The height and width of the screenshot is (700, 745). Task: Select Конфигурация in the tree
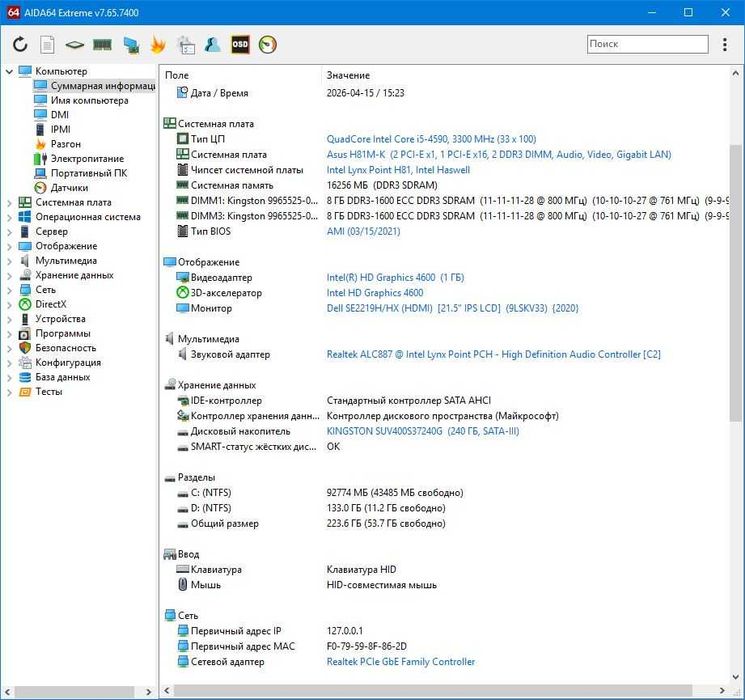tap(60, 363)
